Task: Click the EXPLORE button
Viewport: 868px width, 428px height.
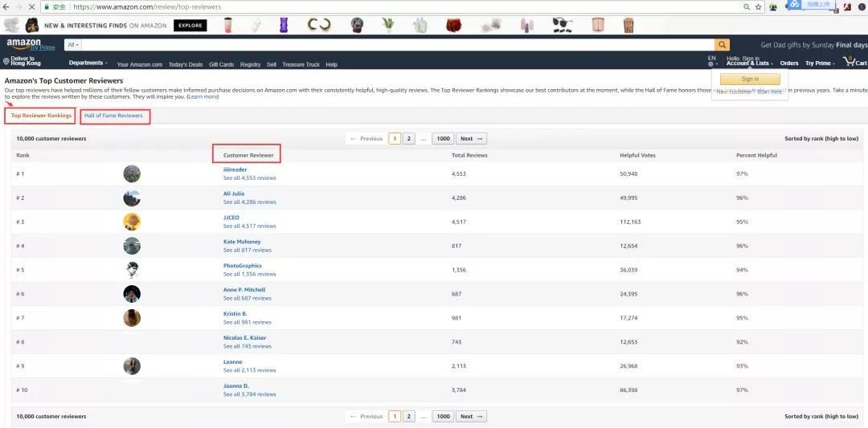Action: click(x=190, y=26)
